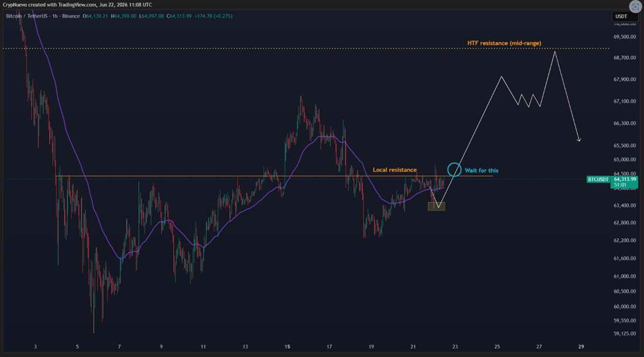The height and width of the screenshot is (357, 644).
Task: Click the 69,500.00 price axis label
Action: (625, 37)
